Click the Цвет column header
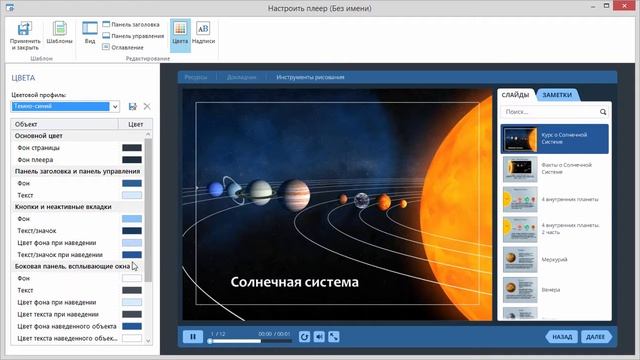 coord(136,124)
